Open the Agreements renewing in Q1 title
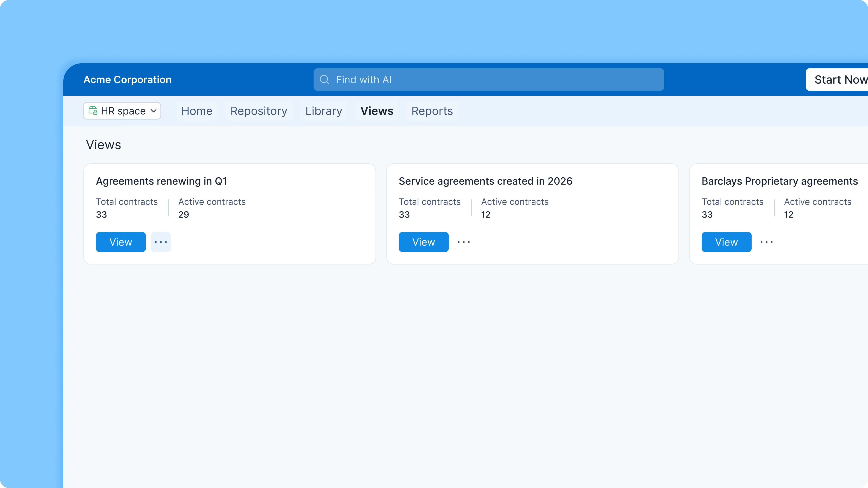Screen dimensions: 868x488 pos(162,181)
